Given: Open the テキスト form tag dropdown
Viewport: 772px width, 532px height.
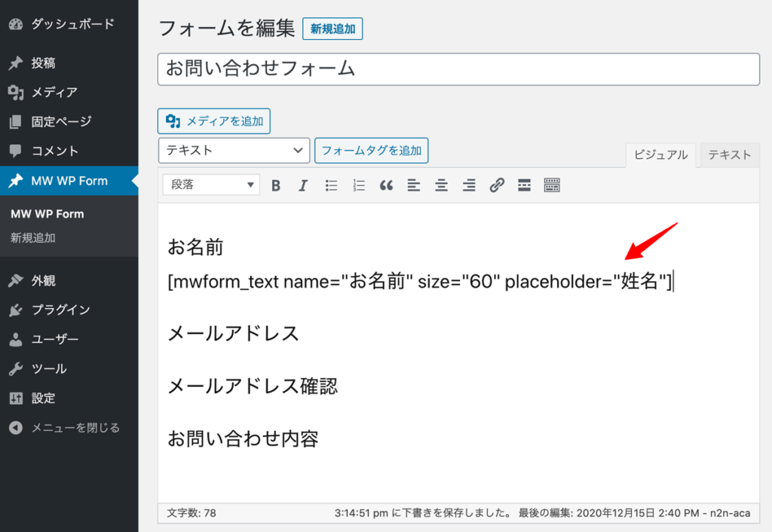Looking at the screenshot, I should pos(234,150).
